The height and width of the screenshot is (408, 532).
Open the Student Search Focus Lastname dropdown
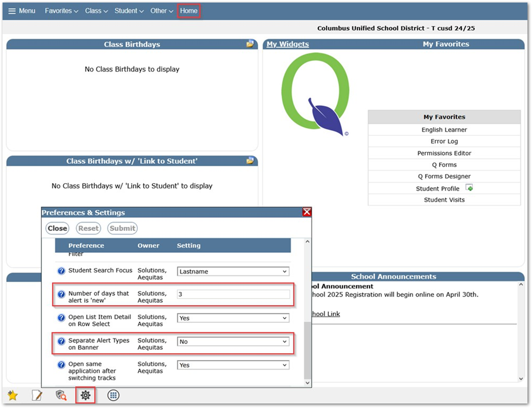pos(233,271)
